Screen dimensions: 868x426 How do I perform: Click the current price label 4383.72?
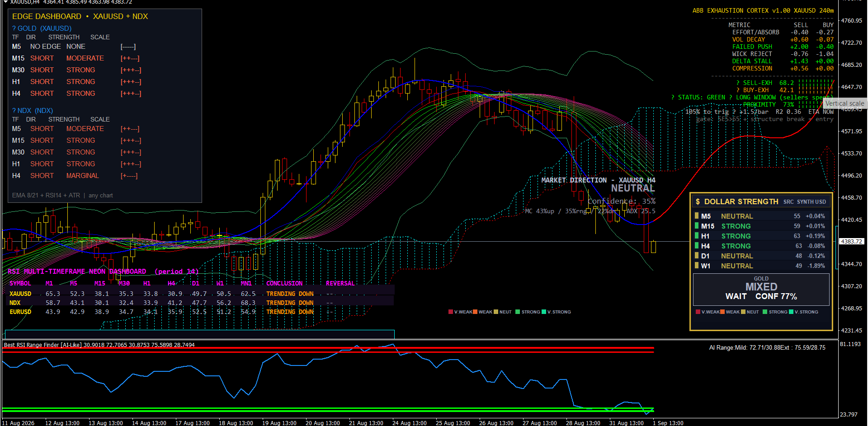click(x=852, y=242)
